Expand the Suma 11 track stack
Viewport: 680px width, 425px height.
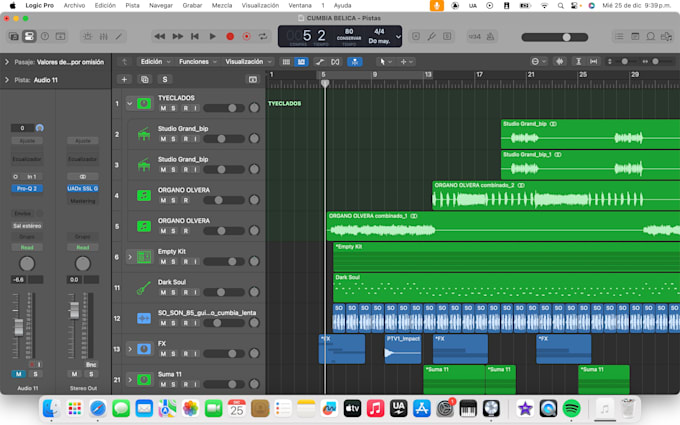point(129,380)
